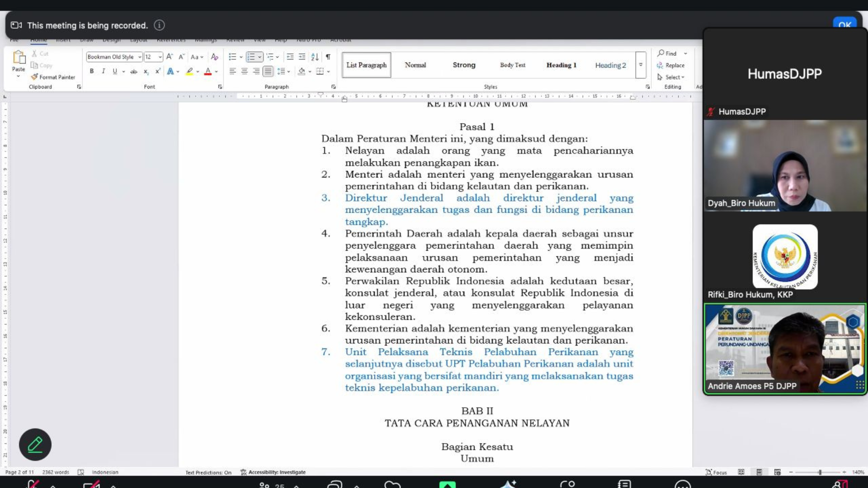868x488 pixels.
Task: Select Andrie Amoes P5 DJPP video
Action: click(785, 349)
